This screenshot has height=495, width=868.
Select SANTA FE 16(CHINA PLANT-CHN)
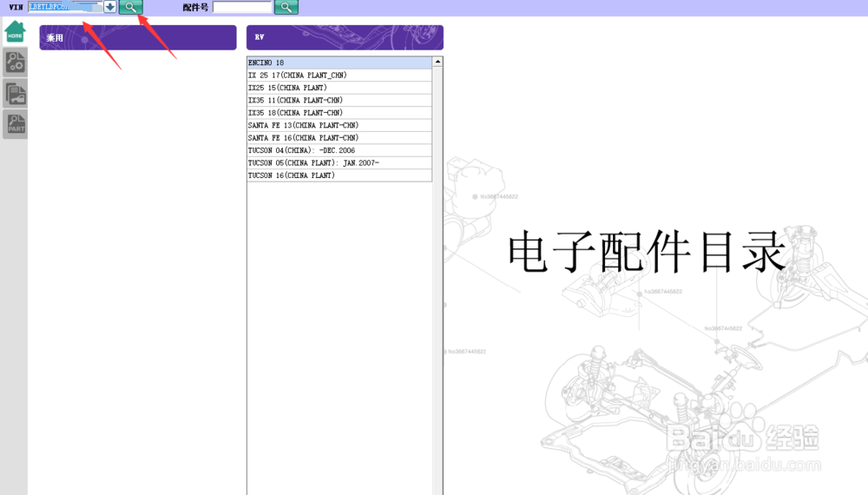point(339,138)
